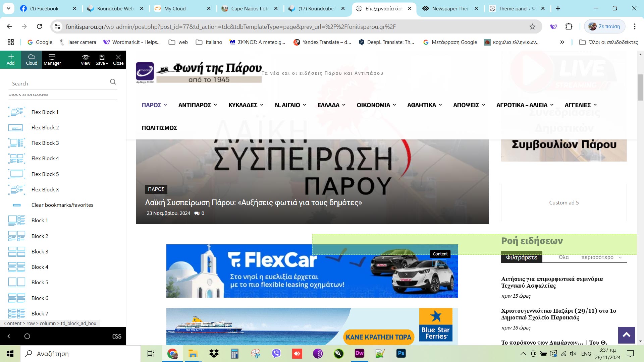Open Viber from the taskbar
The height and width of the screenshot is (362, 644).
point(276,353)
